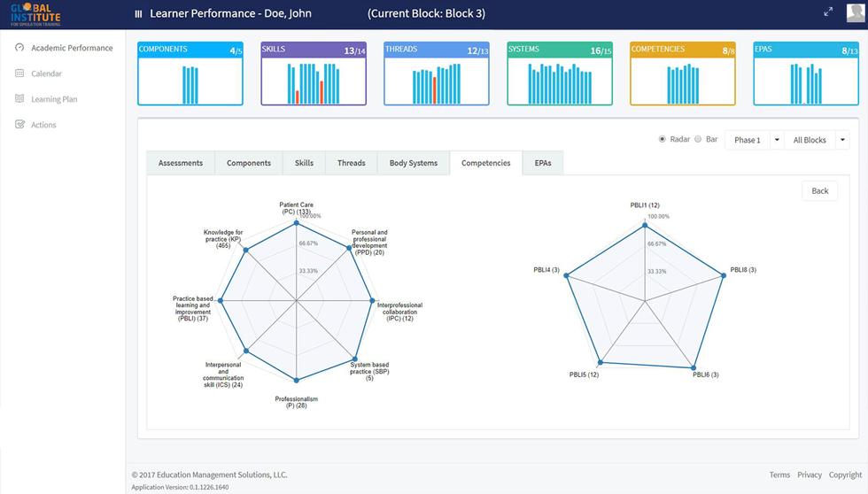
Task: Click the Actions edit icon
Action: point(19,125)
